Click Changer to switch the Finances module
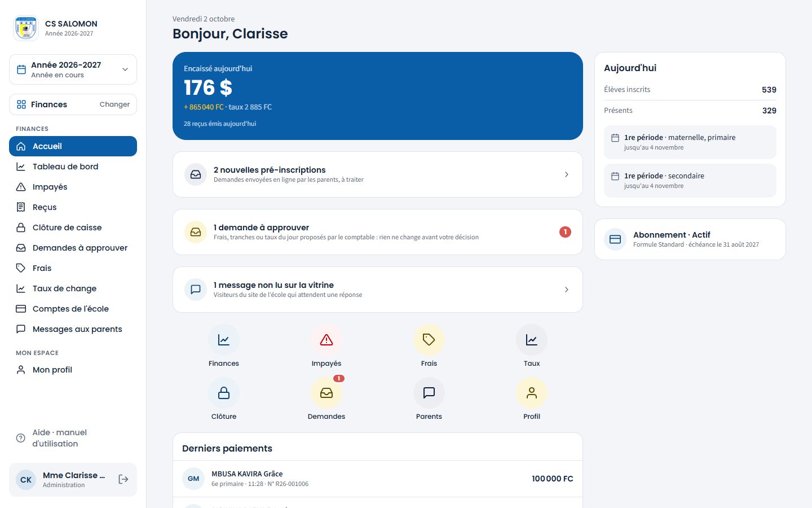The width and height of the screenshot is (812, 508). coord(114,104)
